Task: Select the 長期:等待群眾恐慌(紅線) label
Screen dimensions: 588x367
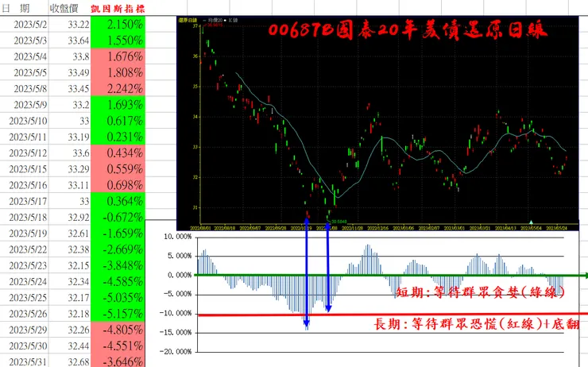Action: click(x=457, y=323)
